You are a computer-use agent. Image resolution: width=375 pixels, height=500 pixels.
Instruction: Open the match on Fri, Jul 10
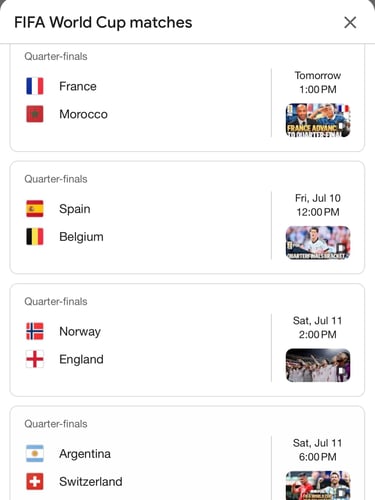point(187,218)
